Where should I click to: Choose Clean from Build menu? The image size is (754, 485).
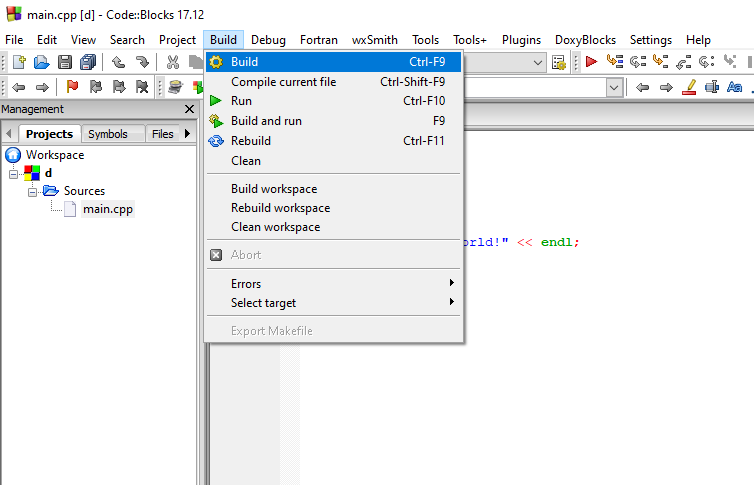click(333, 161)
